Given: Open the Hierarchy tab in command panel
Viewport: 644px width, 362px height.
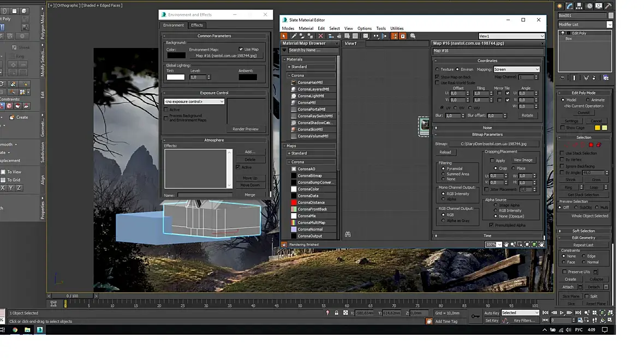Looking at the screenshot, I should point(580,6).
